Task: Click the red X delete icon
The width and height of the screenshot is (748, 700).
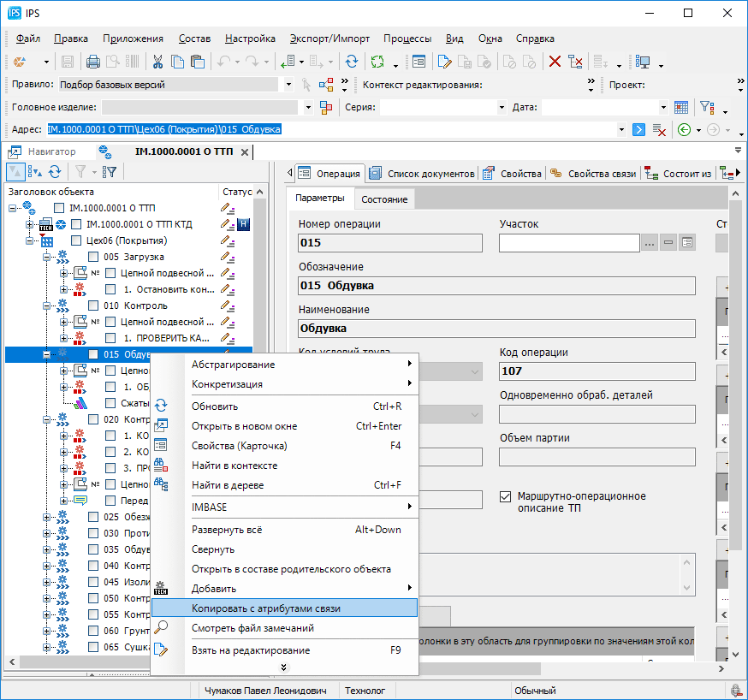Action: 555,62
